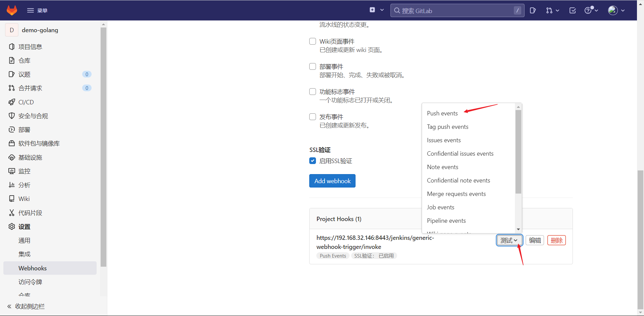Focus the 搜索 GitLab search box
Screen dimensions: 644x316
[457, 10]
